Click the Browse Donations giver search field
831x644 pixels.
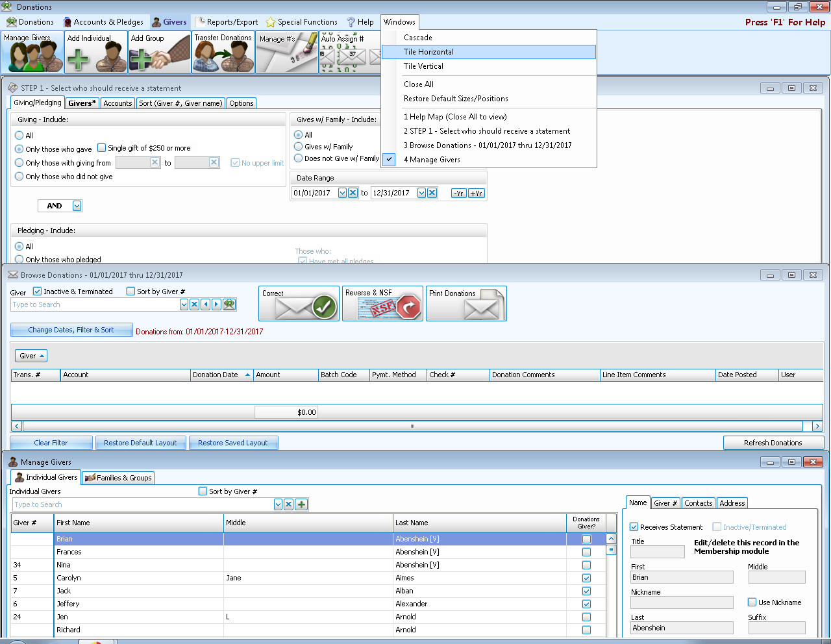[x=95, y=304]
